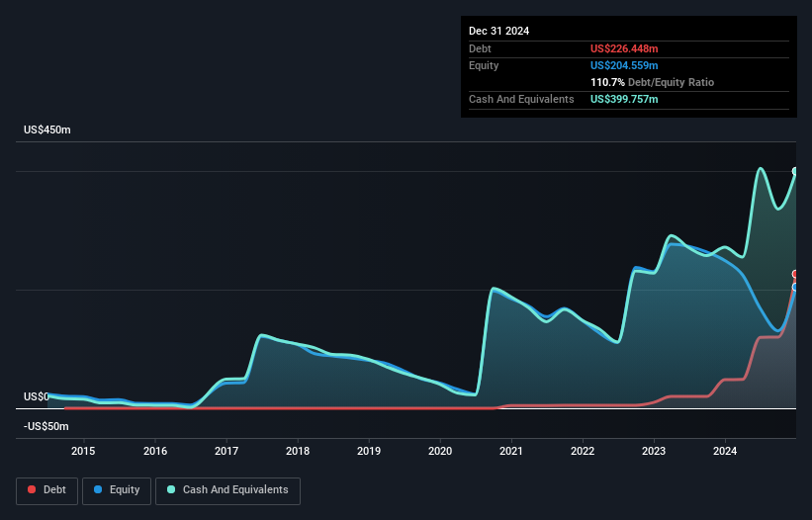
Task: Click the Equity label in tooltip
Action: 484,65
